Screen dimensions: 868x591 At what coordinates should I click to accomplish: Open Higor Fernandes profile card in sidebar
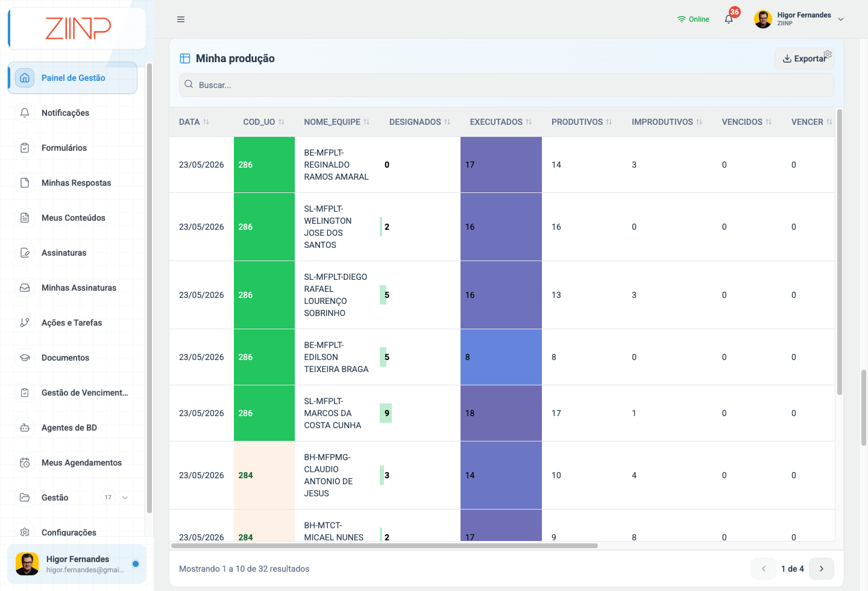click(77, 564)
